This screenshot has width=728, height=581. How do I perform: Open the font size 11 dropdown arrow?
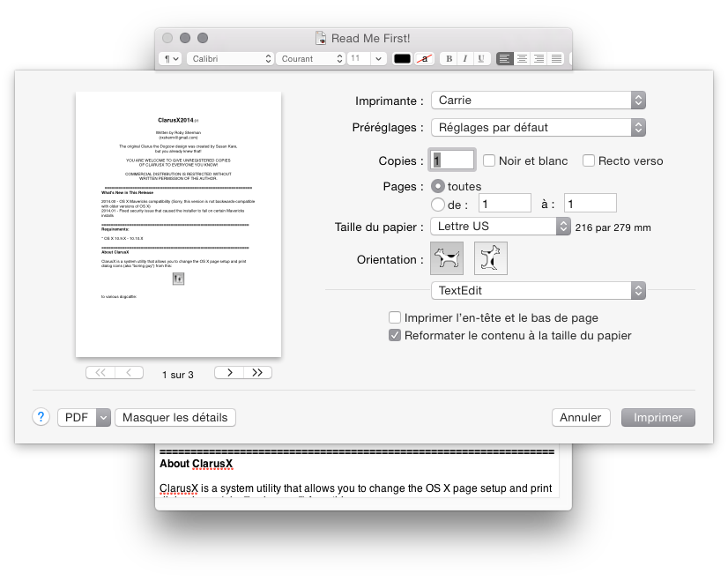(378, 58)
